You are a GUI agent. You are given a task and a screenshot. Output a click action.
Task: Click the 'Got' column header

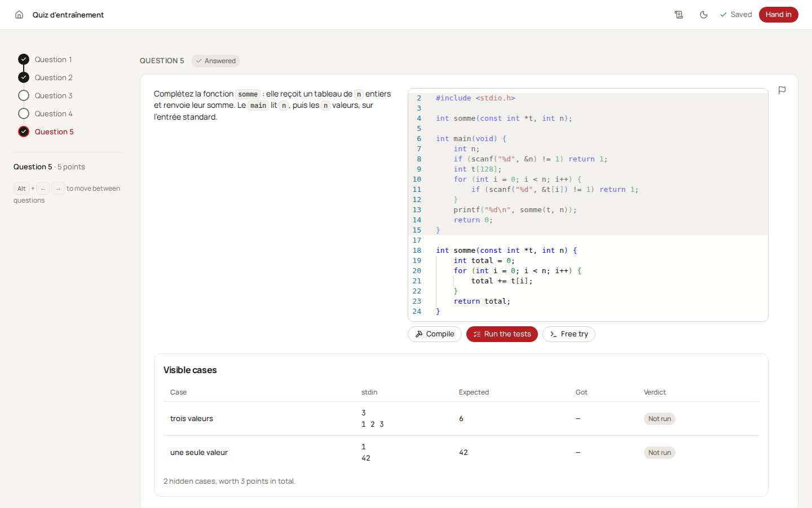pos(581,392)
